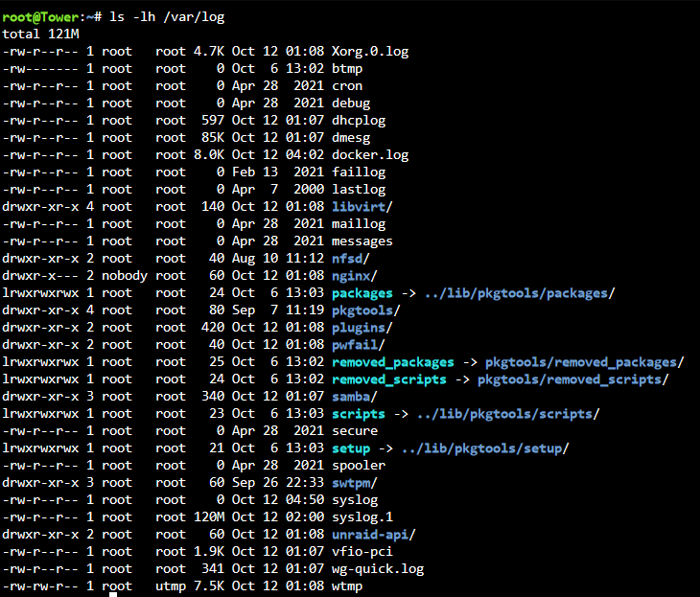
Task: Click the 1.9K size of vfio-pci
Action: point(209,552)
